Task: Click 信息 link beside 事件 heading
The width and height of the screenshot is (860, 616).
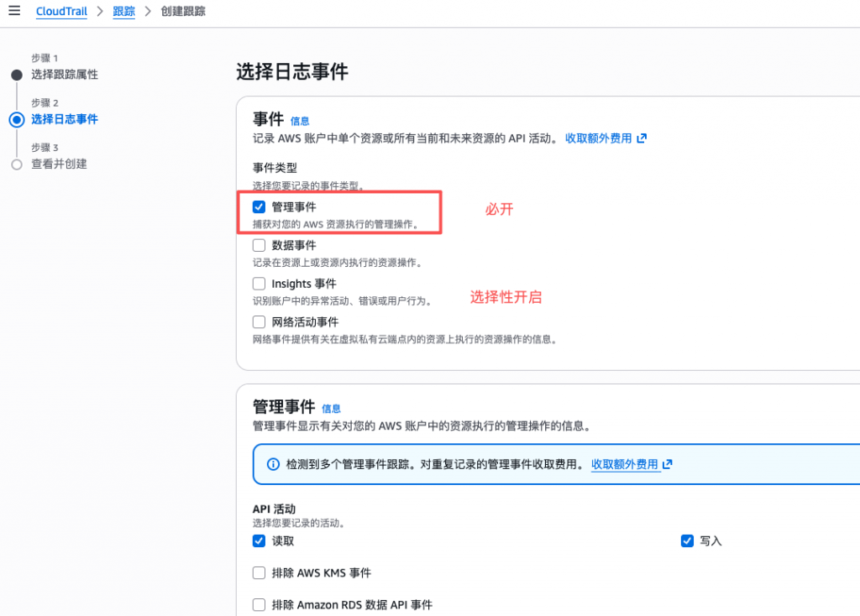Action: pos(300,122)
